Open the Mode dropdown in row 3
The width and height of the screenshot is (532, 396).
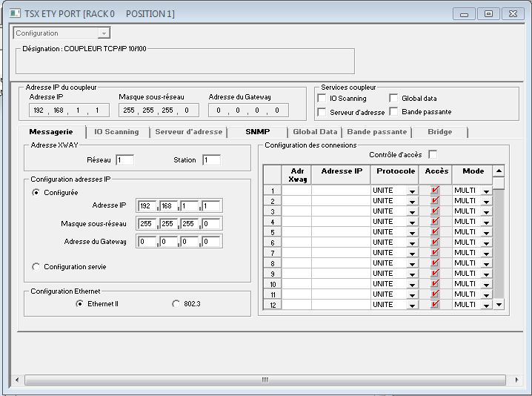486,211
